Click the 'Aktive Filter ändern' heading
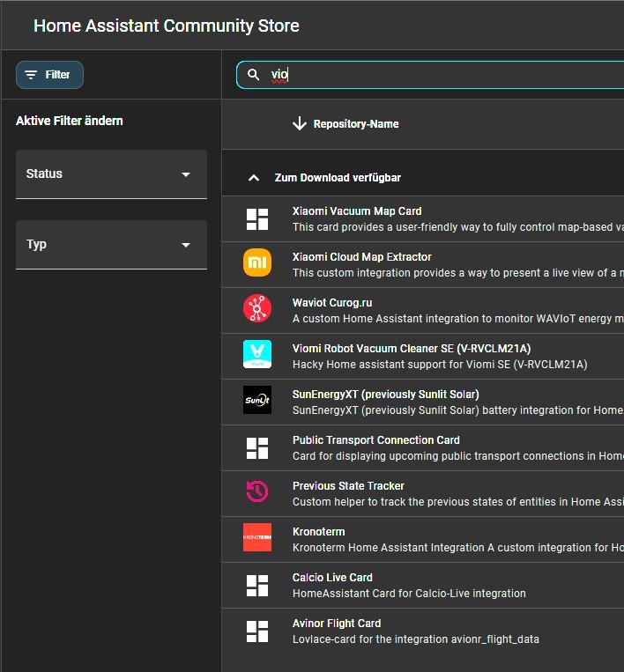The width and height of the screenshot is (624, 672). click(70, 121)
